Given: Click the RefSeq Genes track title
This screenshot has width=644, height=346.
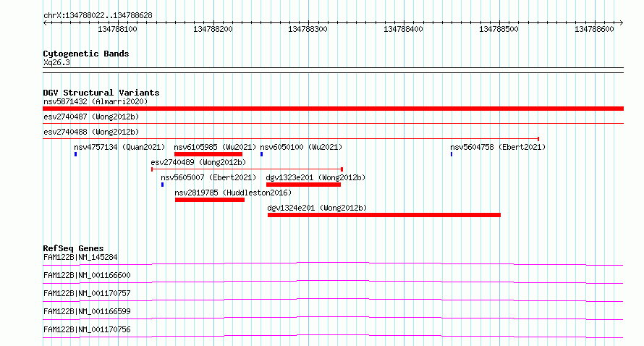Looking at the screenshot, I should click(73, 248).
